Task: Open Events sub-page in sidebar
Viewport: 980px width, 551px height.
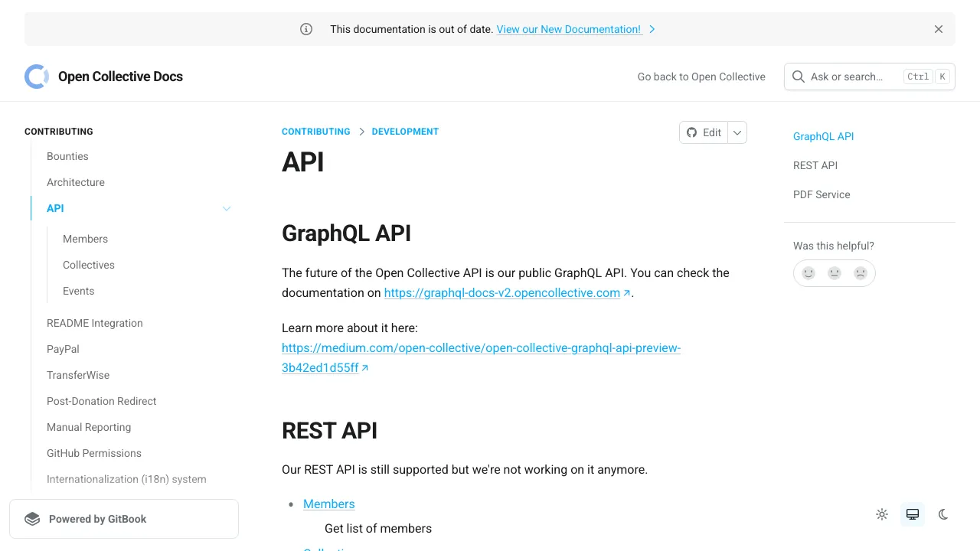Action: [x=79, y=291]
